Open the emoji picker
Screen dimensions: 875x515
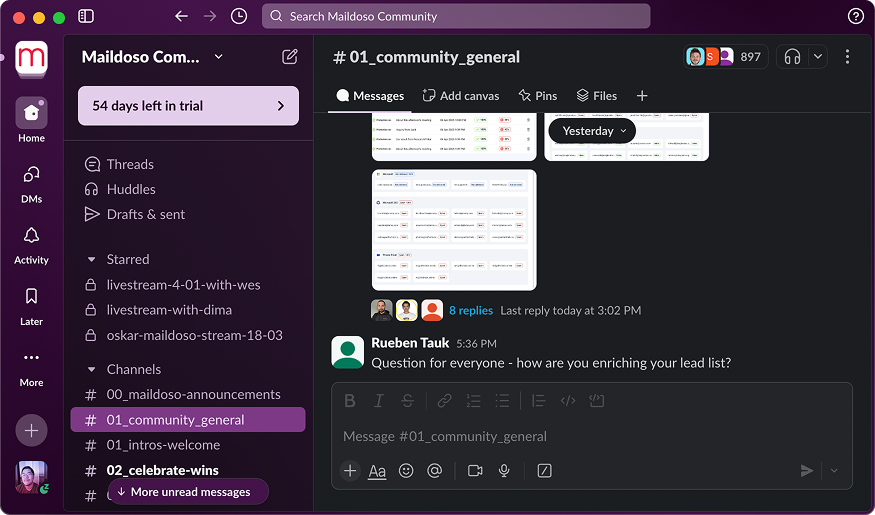point(406,471)
